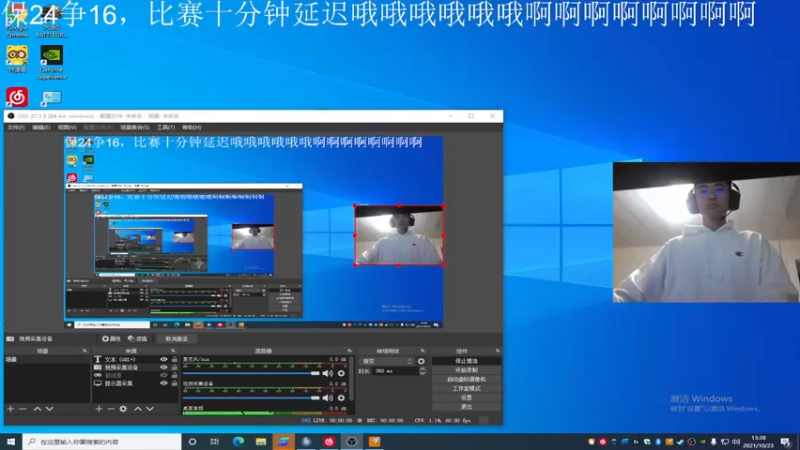Lock the dimmed third source
Screen dimensions: 800x450
pyautogui.click(x=174, y=376)
